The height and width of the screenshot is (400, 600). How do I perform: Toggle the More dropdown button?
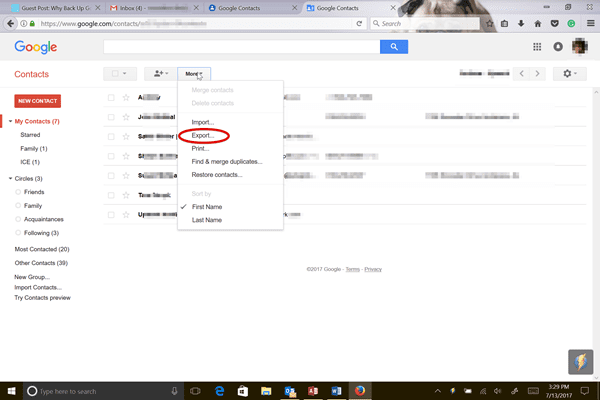(194, 73)
